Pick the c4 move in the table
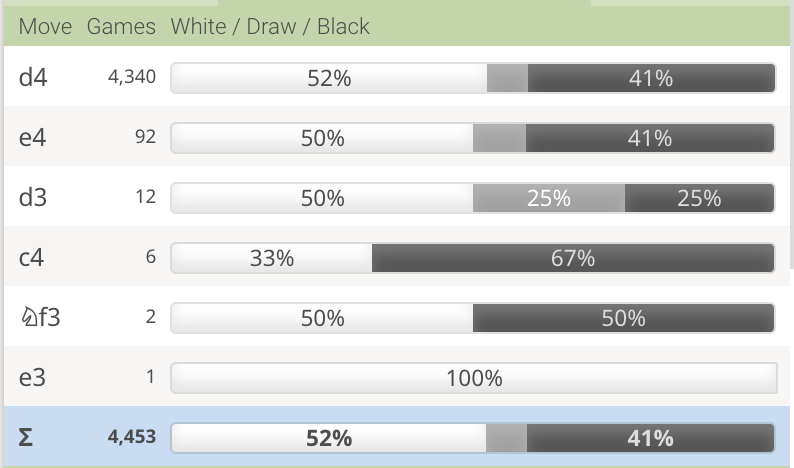The height and width of the screenshot is (468, 794). [x=32, y=257]
